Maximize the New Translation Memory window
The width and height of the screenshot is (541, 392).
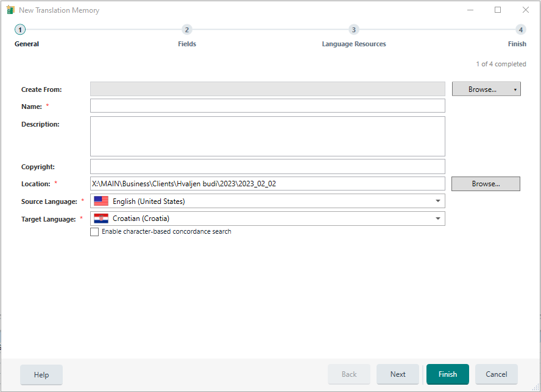pos(498,10)
